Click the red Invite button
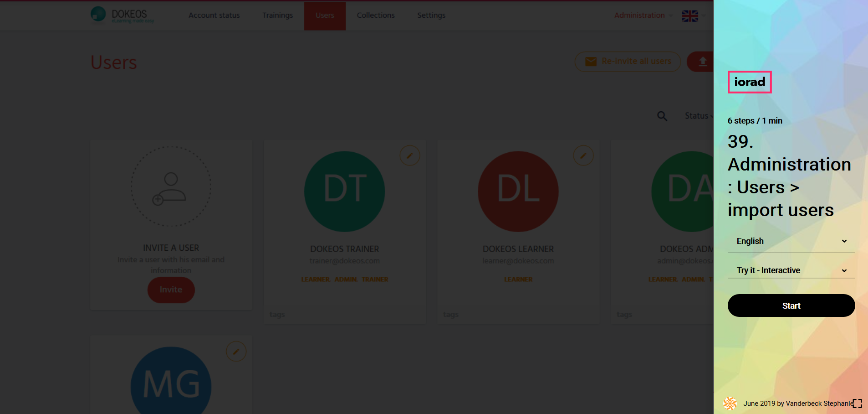The width and height of the screenshot is (868, 414). coord(171,290)
